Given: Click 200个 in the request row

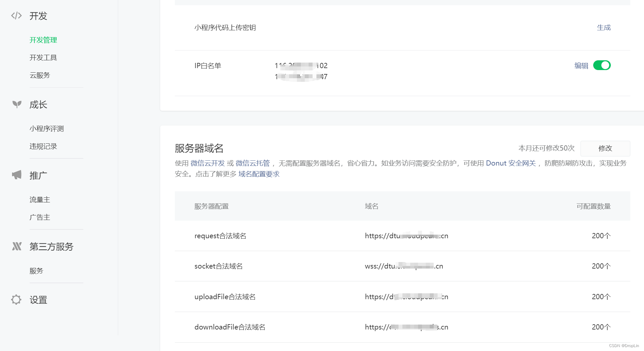Looking at the screenshot, I should [x=601, y=236].
